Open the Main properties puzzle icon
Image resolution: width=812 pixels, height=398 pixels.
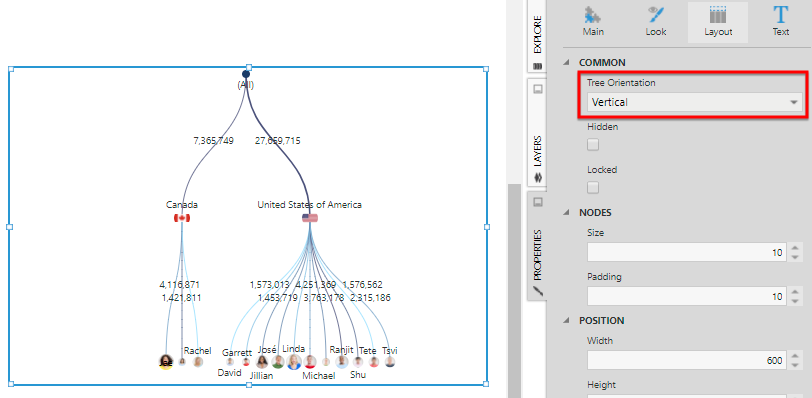pyautogui.click(x=592, y=16)
